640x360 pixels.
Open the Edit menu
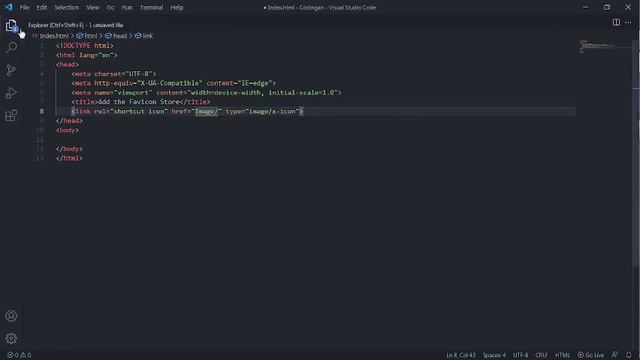42,7
